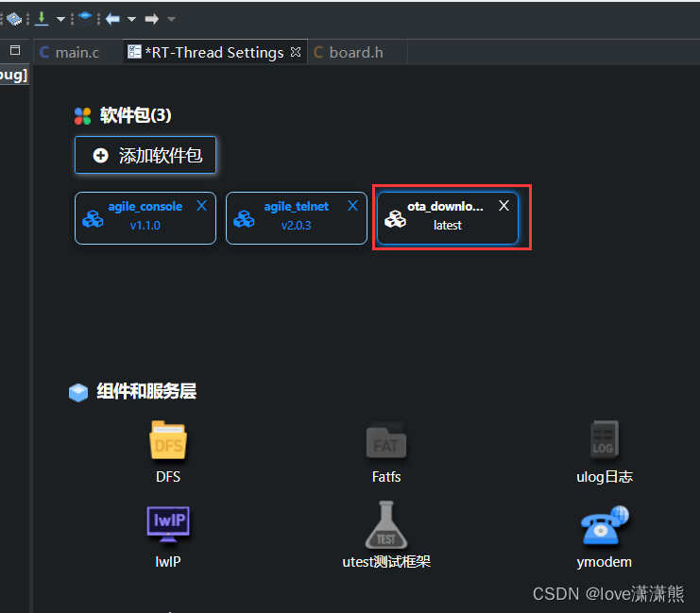Click the ota_downloader cubes icon
This screenshot has width=700, height=613.
coord(395,219)
